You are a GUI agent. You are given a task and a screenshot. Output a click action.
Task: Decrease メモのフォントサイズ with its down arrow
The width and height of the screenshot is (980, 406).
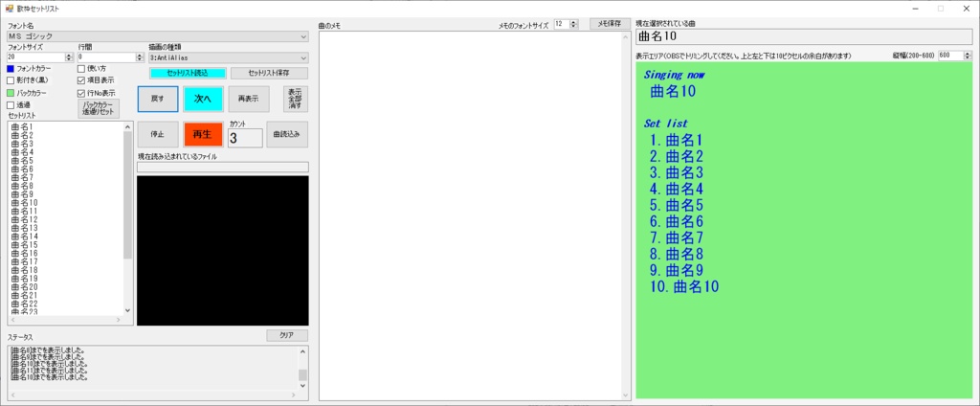pyautogui.click(x=575, y=27)
